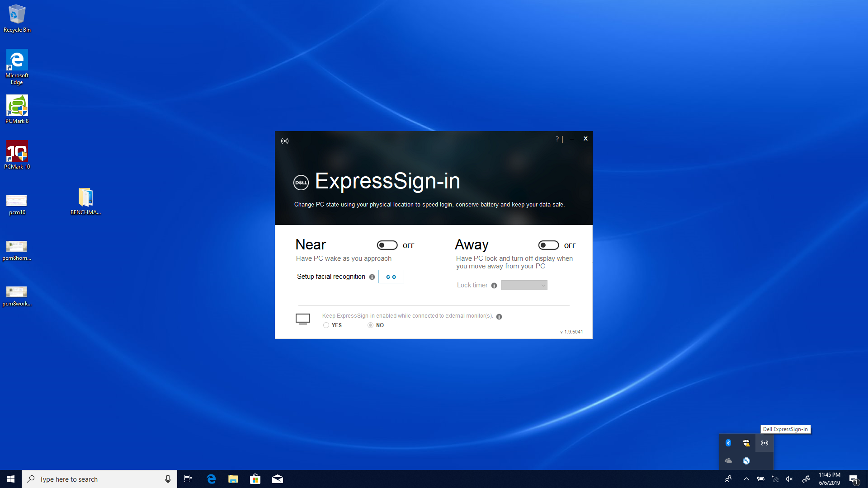The image size is (868, 488).
Task: Select the PCMark 8 desktop shortcut
Action: [17, 109]
